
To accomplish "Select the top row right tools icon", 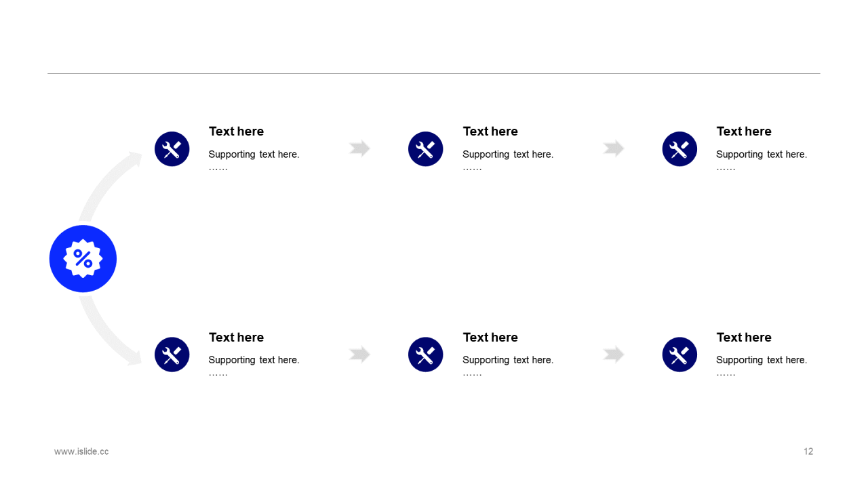I will [x=679, y=149].
